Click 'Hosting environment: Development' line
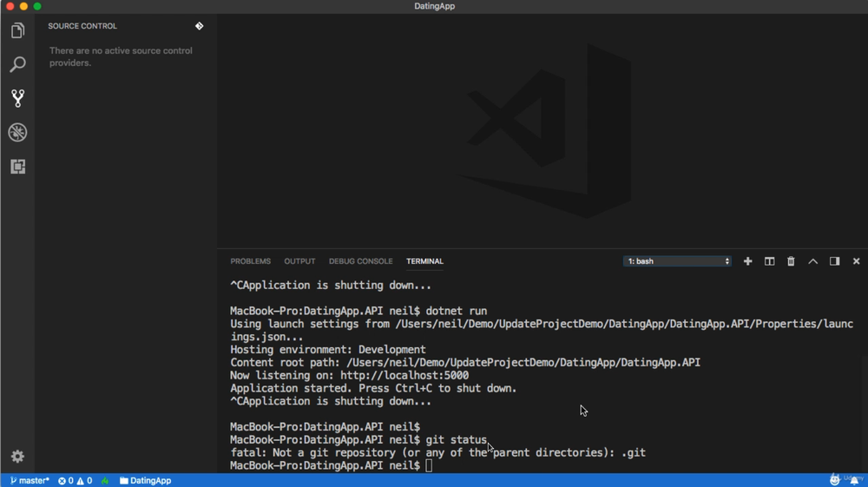868x487 pixels. pos(328,350)
